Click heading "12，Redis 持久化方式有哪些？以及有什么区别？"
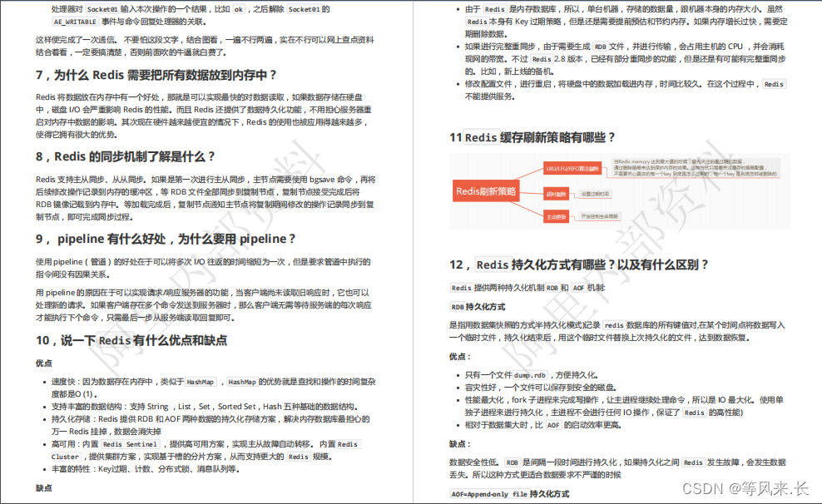 [579, 265]
